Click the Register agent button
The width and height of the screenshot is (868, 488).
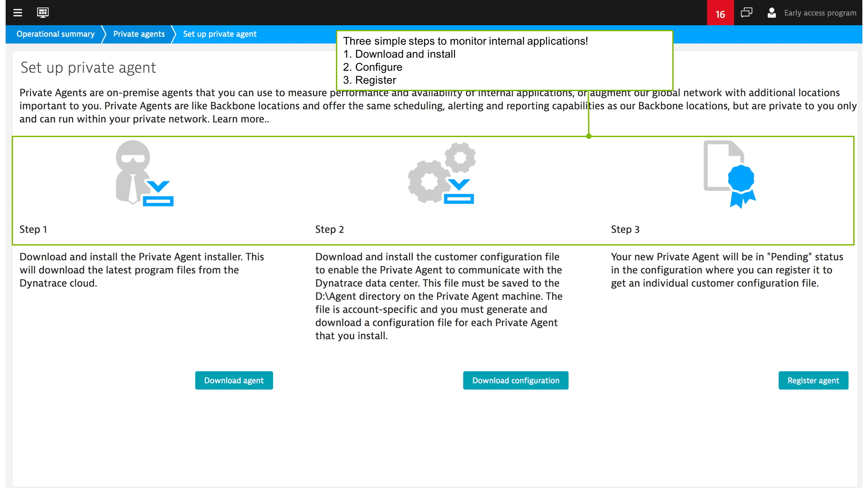point(813,380)
